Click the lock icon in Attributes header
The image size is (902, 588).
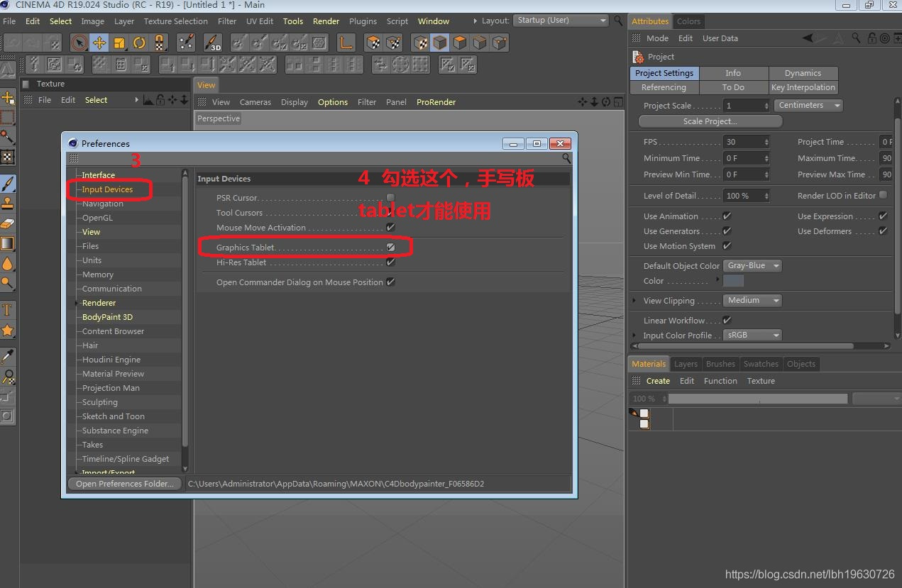click(x=871, y=38)
